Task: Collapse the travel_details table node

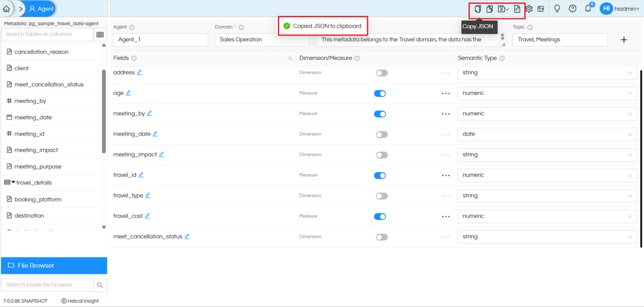Action: 14,183
